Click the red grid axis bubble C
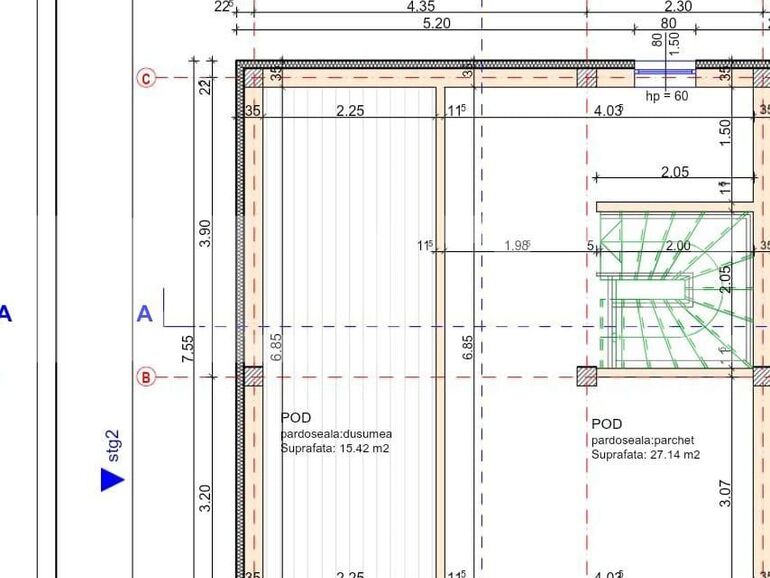The width and height of the screenshot is (770, 578). pyautogui.click(x=147, y=78)
